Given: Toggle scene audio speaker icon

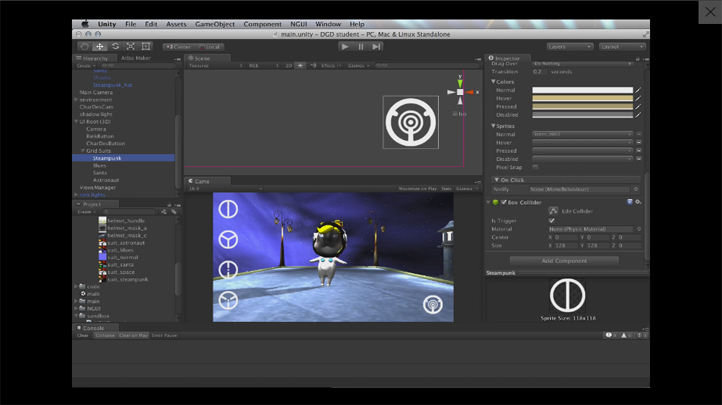Looking at the screenshot, I should point(313,66).
